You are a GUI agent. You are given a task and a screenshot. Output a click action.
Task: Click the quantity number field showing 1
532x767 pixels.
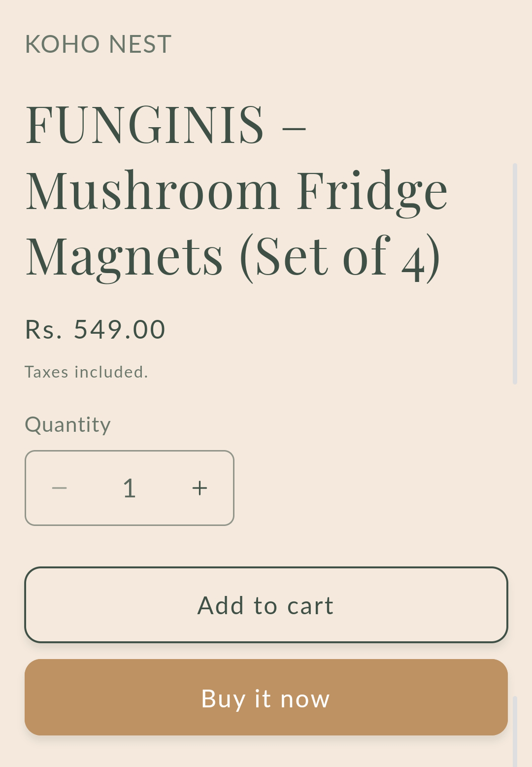(130, 488)
